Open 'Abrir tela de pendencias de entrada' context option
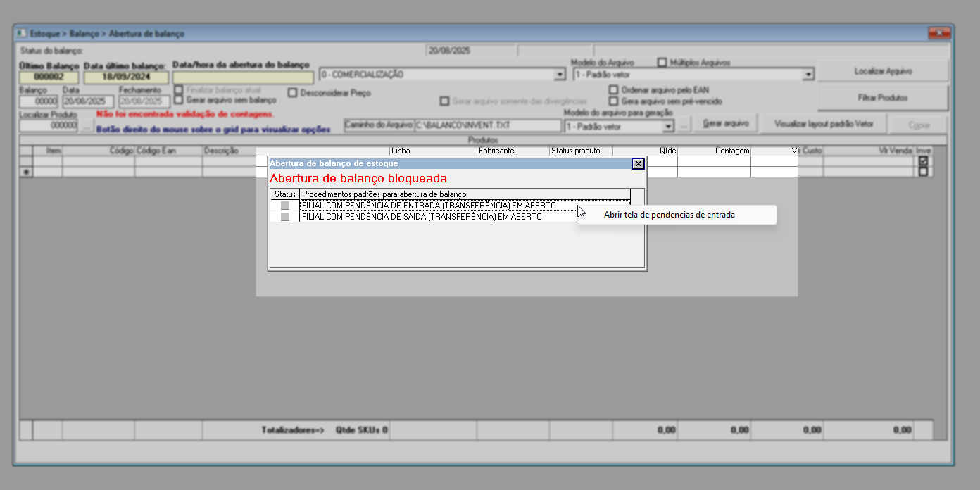980x490 pixels. [669, 215]
